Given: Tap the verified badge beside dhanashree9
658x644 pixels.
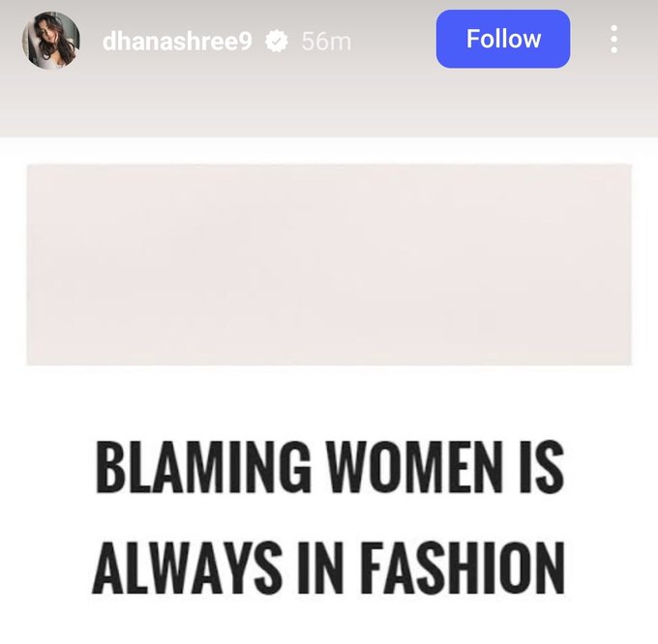Looking at the screenshot, I should click(277, 41).
